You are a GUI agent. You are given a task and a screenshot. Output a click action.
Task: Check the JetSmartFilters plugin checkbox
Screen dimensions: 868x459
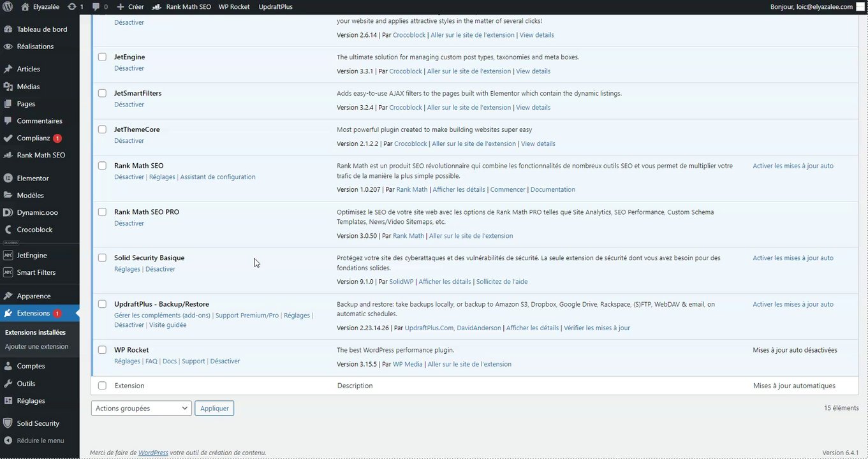[x=102, y=93]
